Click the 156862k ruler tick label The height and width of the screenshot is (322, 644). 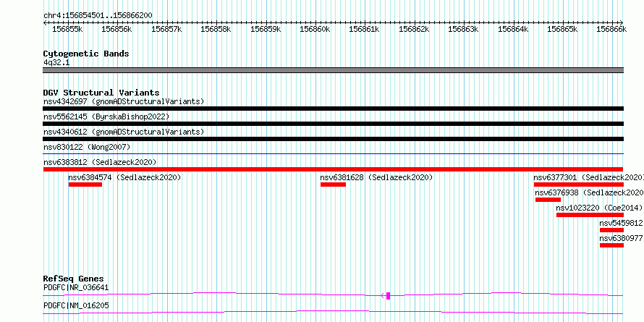click(x=414, y=29)
